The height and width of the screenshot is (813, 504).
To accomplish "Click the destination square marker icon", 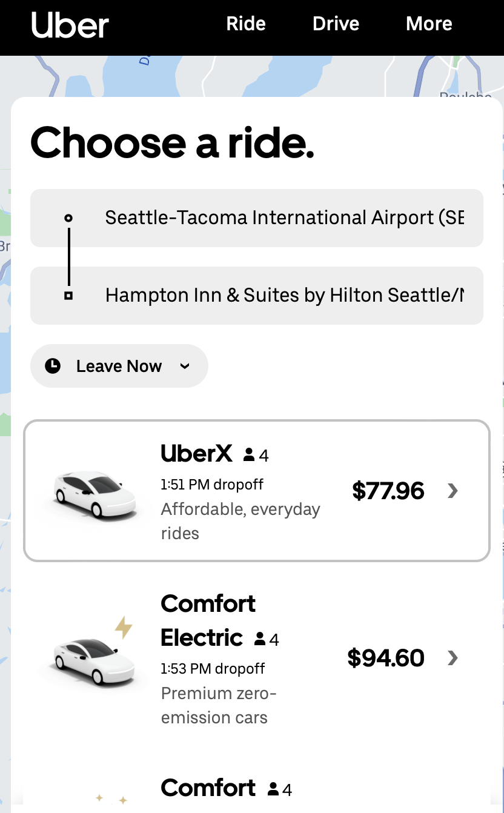I will click(68, 296).
